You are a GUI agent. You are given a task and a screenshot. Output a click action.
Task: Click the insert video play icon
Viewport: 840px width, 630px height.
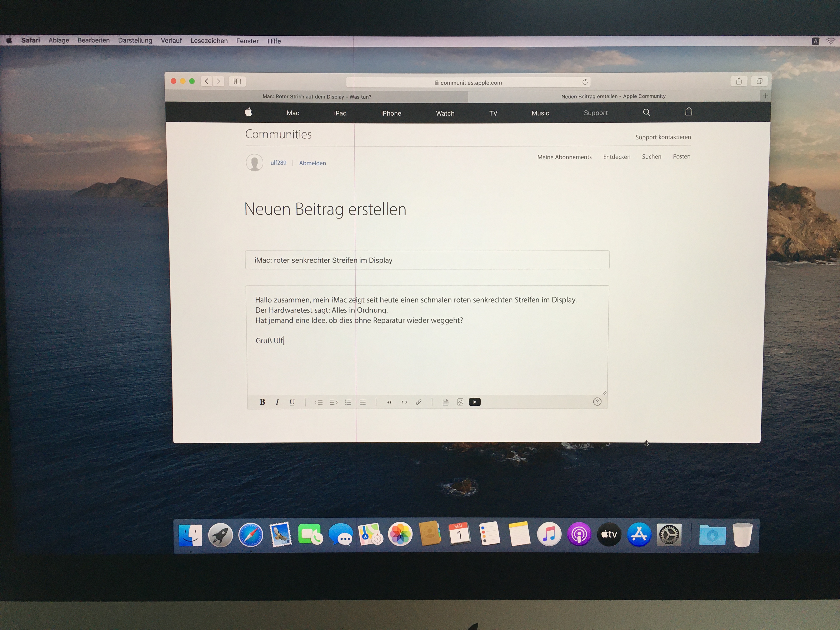(x=475, y=402)
